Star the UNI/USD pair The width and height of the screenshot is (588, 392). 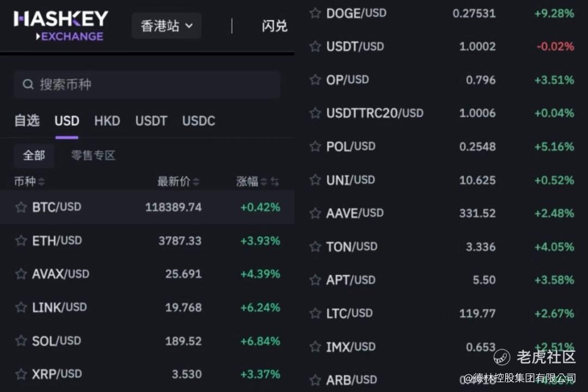tap(315, 180)
